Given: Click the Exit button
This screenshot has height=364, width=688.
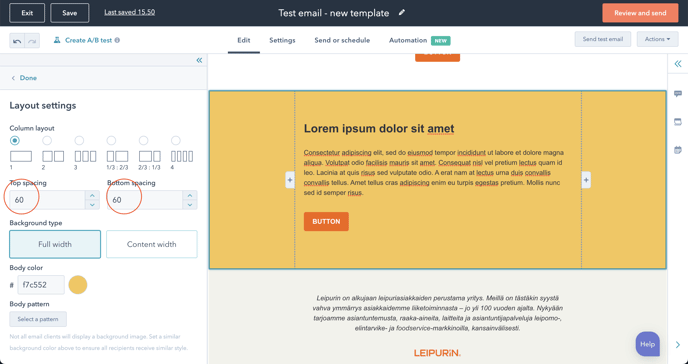Looking at the screenshot, I should pyautogui.click(x=27, y=13).
